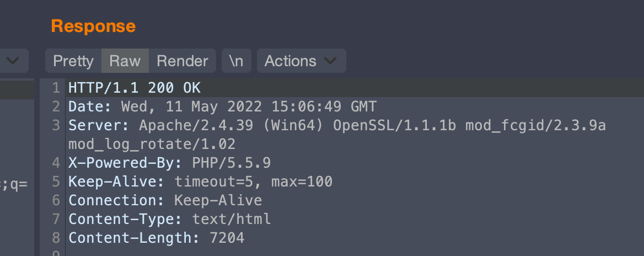The width and height of the screenshot is (644, 256).
Task: Click the mod_log_rotate/1.02 text
Action: pyautogui.click(x=152, y=144)
